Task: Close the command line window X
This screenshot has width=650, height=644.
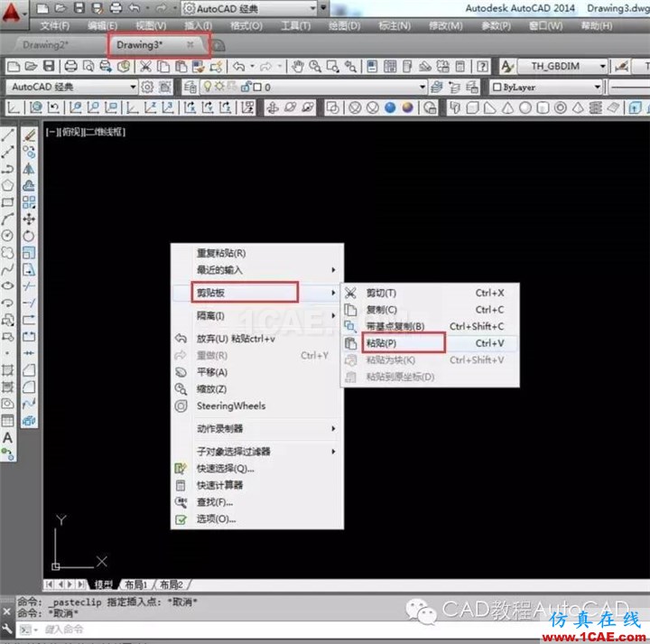Action: (6, 611)
